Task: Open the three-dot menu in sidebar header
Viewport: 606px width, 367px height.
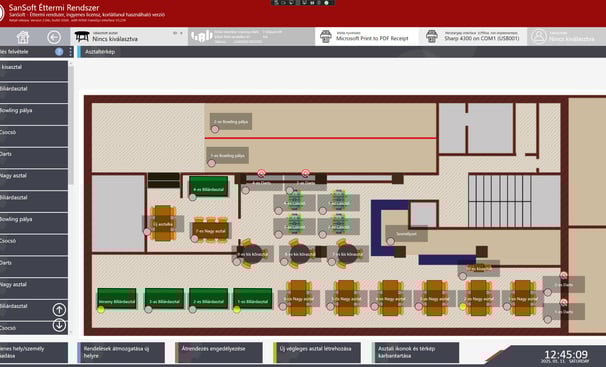Action: 70,52
